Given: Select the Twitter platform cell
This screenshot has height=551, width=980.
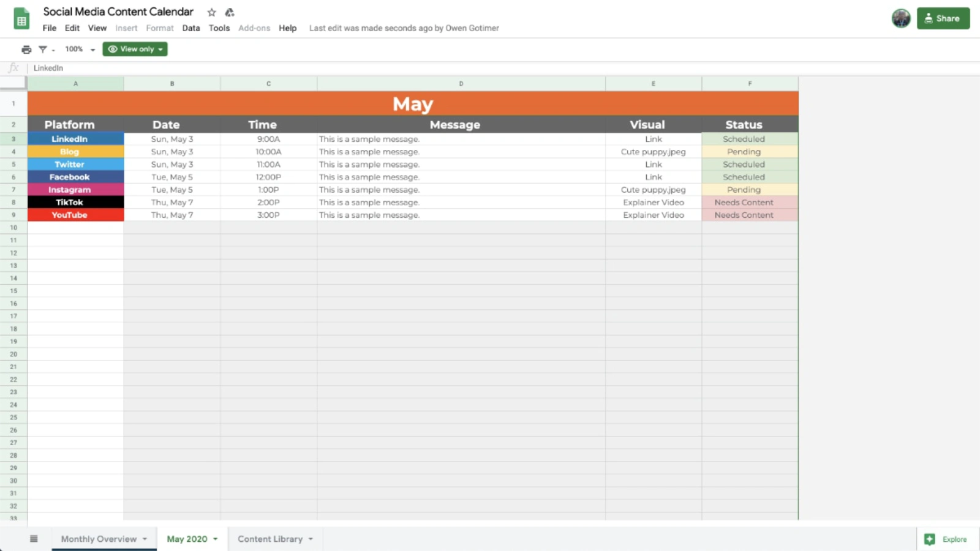Looking at the screenshot, I should point(76,164).
